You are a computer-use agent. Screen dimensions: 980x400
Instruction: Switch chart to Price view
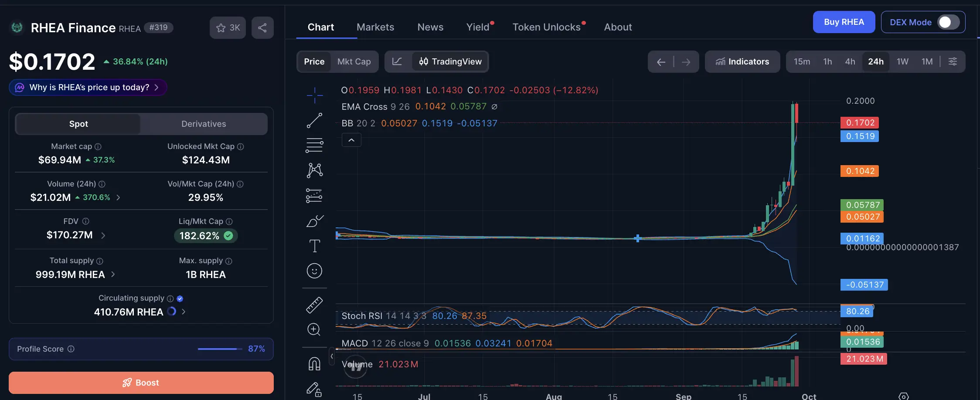(x=314, y=61)
